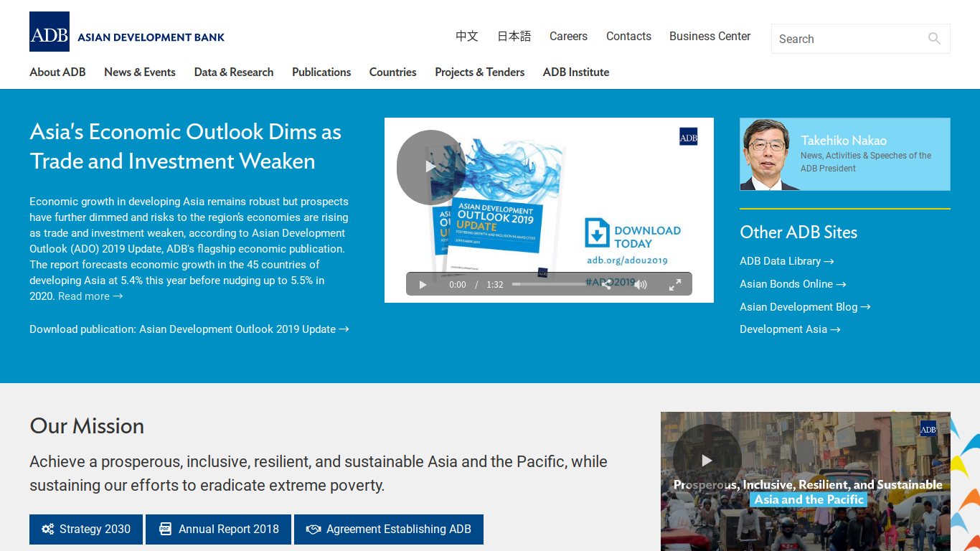980x551 pixels.
Task: Open the About ADB menu
Action: pos(57,72)
